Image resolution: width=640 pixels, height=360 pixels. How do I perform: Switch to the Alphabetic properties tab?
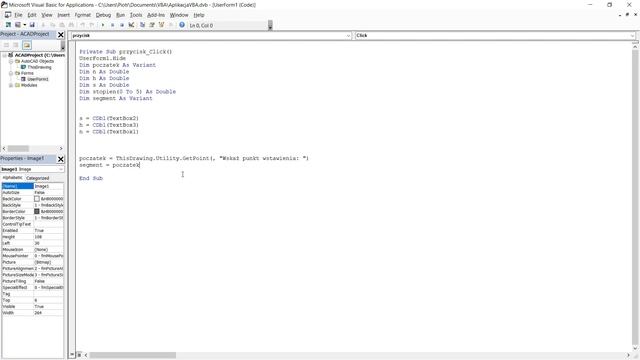click(x=13, y=178)
